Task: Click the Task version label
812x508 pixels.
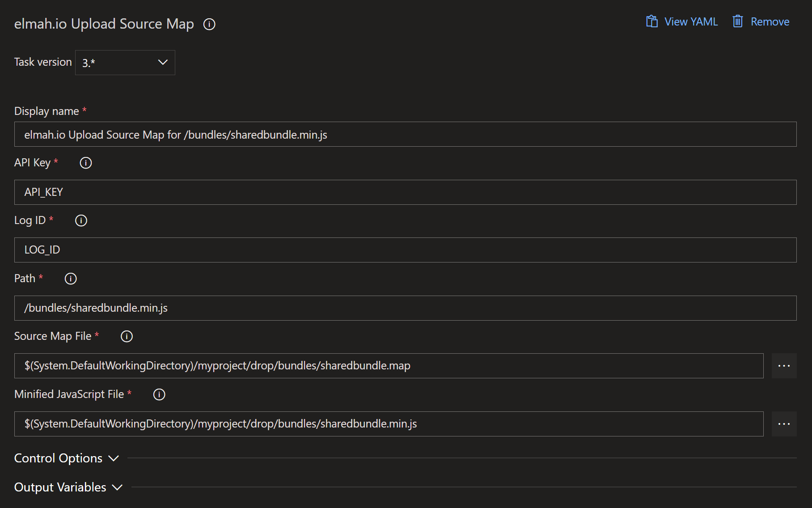Action: [x=43, y=62]
